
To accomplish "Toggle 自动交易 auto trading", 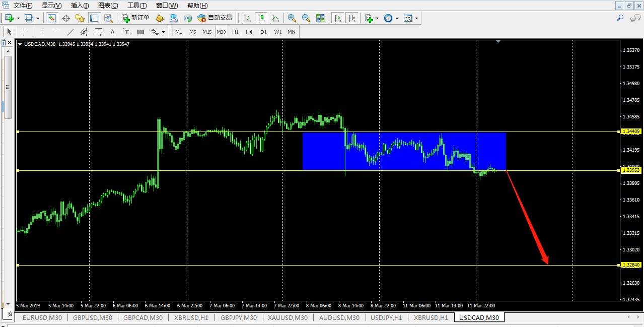I will (x=215, y=18).
